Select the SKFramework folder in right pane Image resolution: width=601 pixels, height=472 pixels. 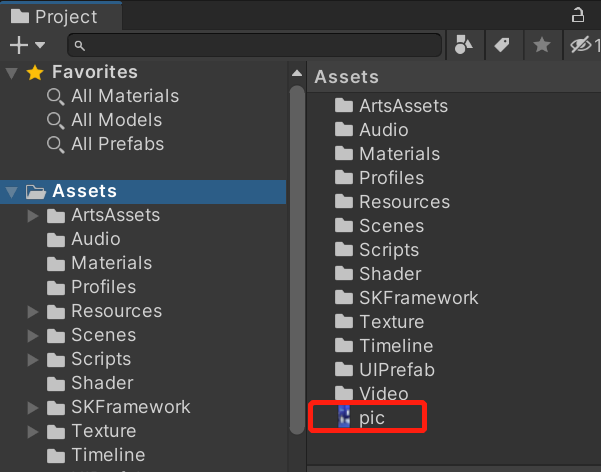click(418, 298)
